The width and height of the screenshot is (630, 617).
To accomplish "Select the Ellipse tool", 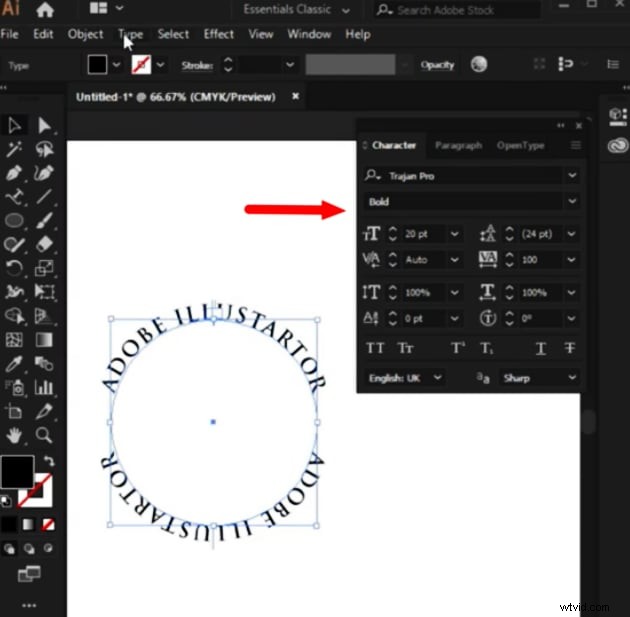I will click(x=14, y=221).
